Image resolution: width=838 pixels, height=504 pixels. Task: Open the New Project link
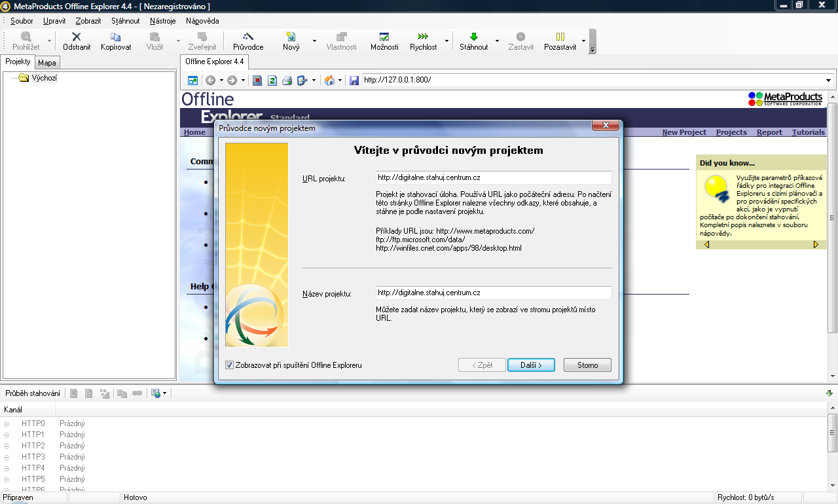684,132
